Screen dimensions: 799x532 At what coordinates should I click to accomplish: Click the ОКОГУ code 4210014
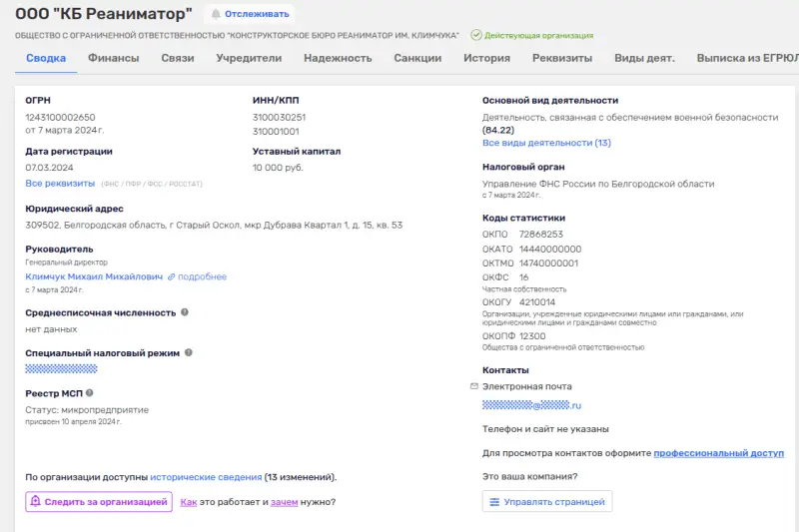(x=537, y=301)
